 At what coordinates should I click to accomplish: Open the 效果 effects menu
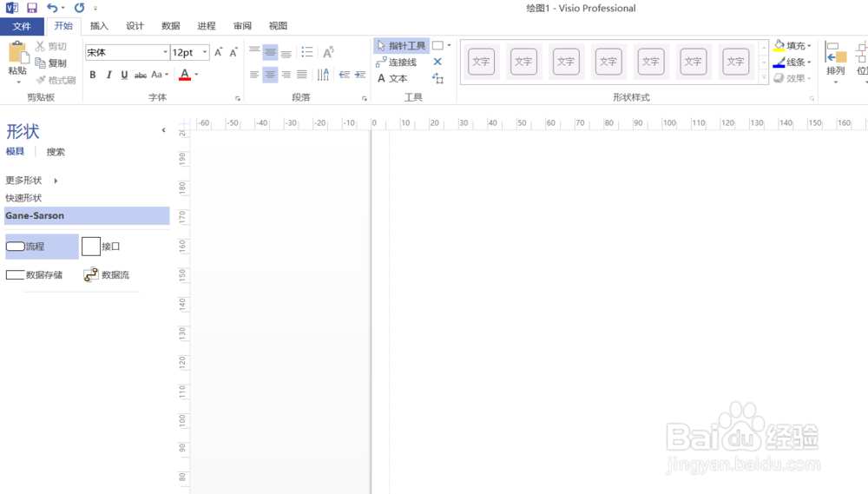click(x=792, y=79)
